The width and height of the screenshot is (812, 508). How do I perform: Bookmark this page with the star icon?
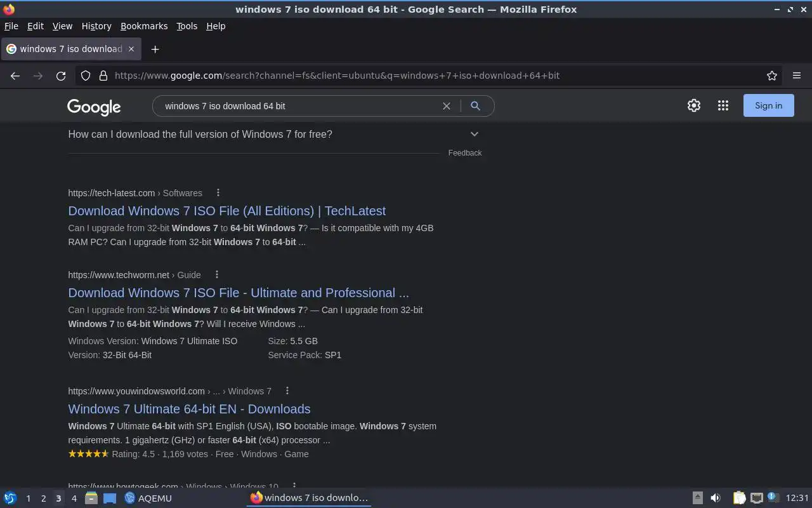pos(772,76)
